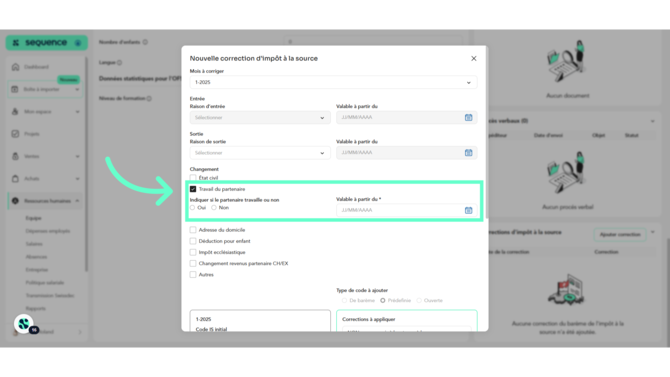Click the sidebar vertical scrollbar
The image size is (670, 377).
pos(86,165)
